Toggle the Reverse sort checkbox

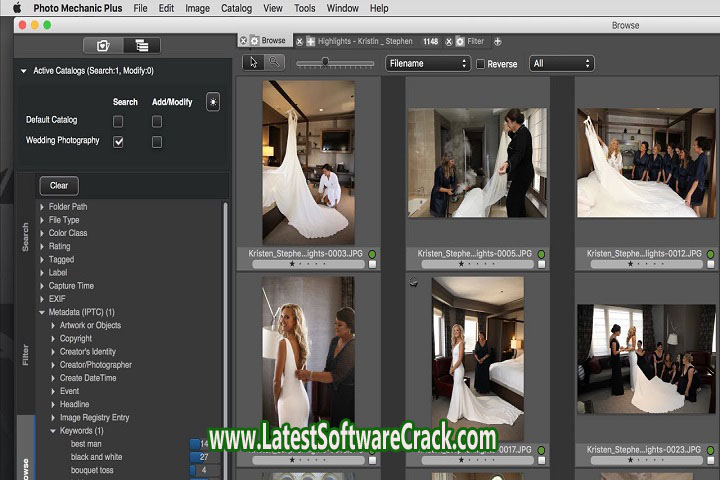click(480, 64)
